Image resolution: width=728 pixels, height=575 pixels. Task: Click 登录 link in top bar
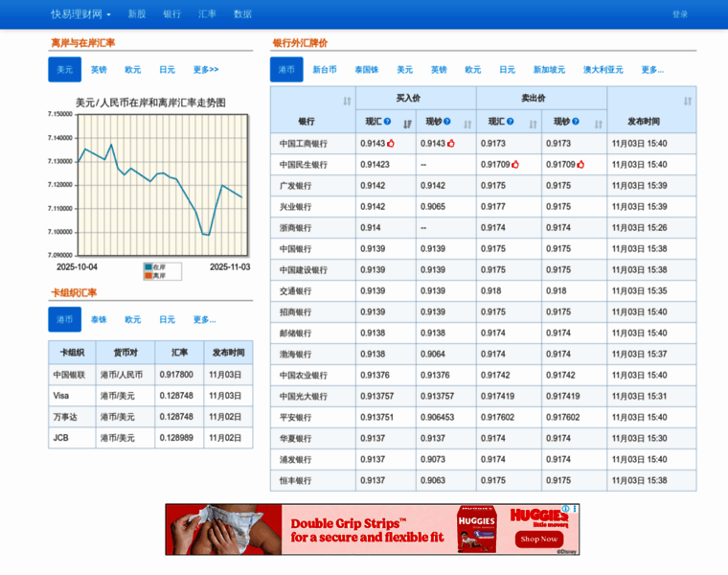point(680,14)
